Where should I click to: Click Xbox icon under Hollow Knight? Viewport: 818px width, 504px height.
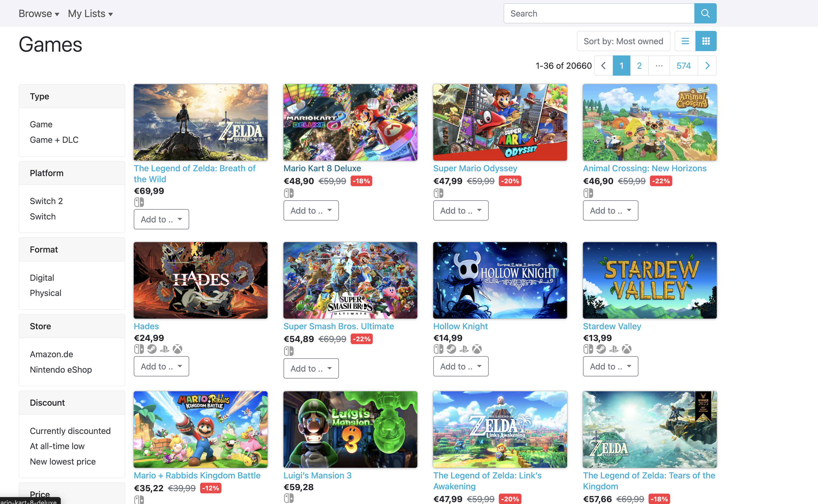(477, 349)
